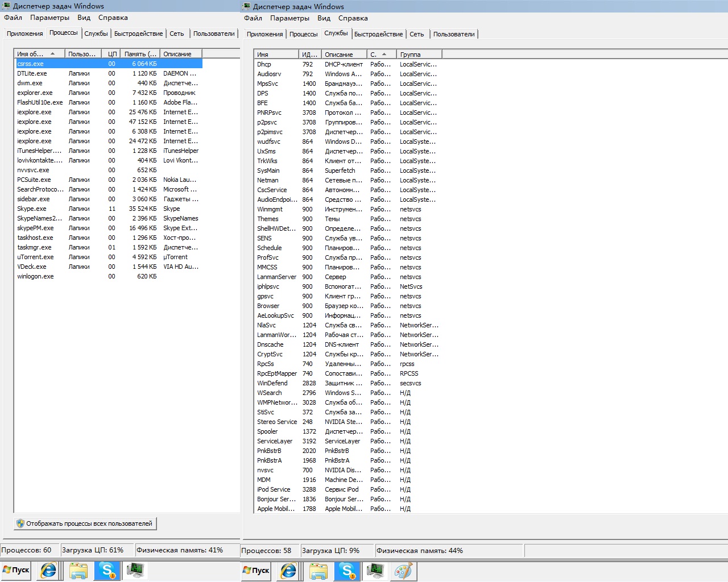Select the csrss.exe process row

click(x=109, y=64)
